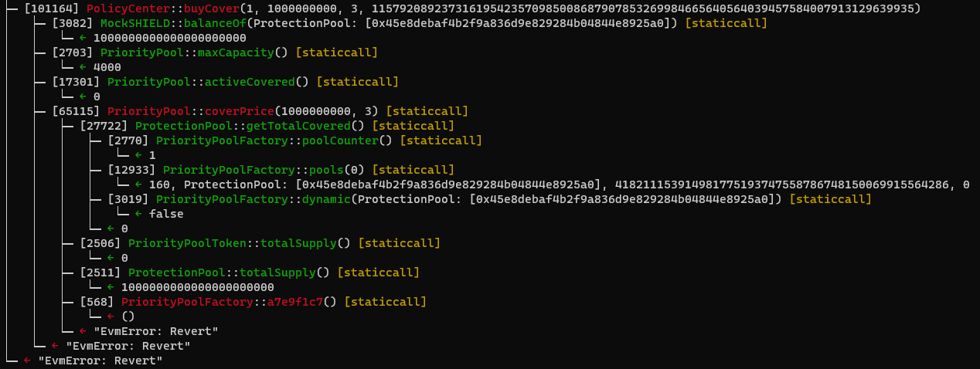Click PriorityPoolFactory::poolCounter() trace line
The height and width of the screenshot is (369, 980).
point(294,140)
